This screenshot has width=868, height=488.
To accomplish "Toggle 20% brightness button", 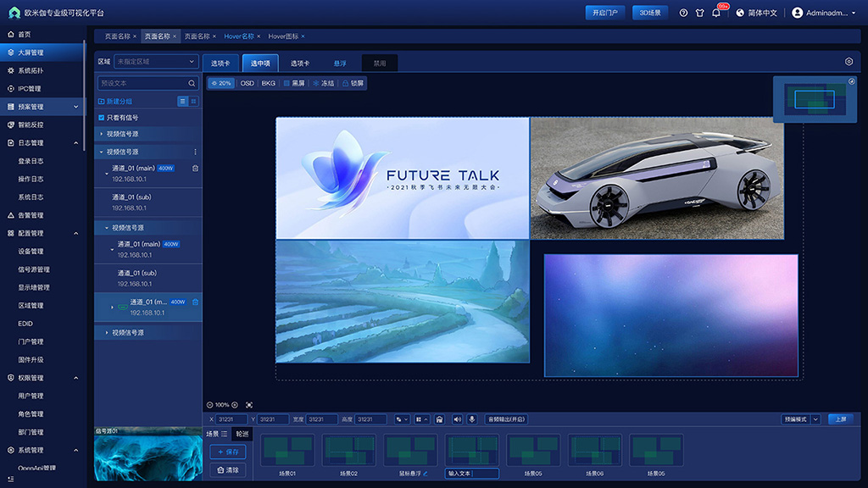I will point(221,83).
